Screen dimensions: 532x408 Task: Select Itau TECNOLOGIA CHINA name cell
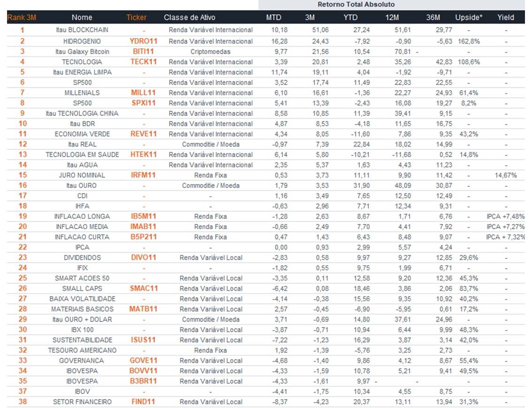pyautogui.click(x=82, y=113)
